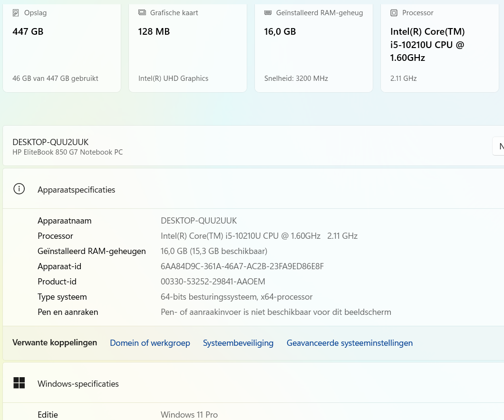
Task: Select the grey "2.11 GHz" text in Processor card
Action: [403, 78]
